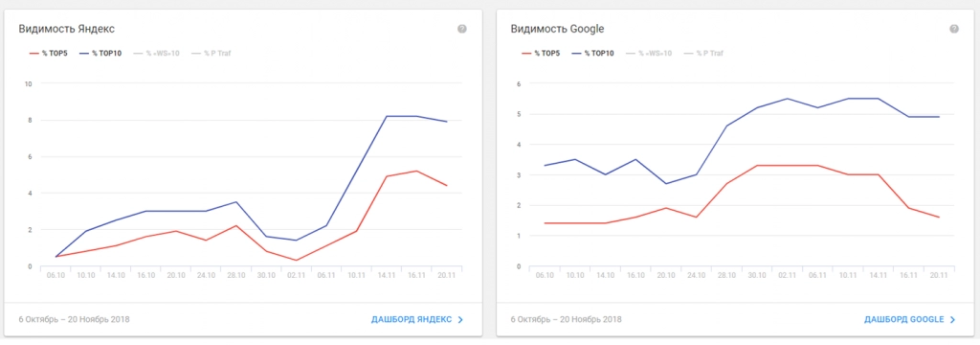The height and width of the screenshot is (345, 980).
Task: Open the ДАШБОРД ЯНДЕКС link
Action: [412, 319]
